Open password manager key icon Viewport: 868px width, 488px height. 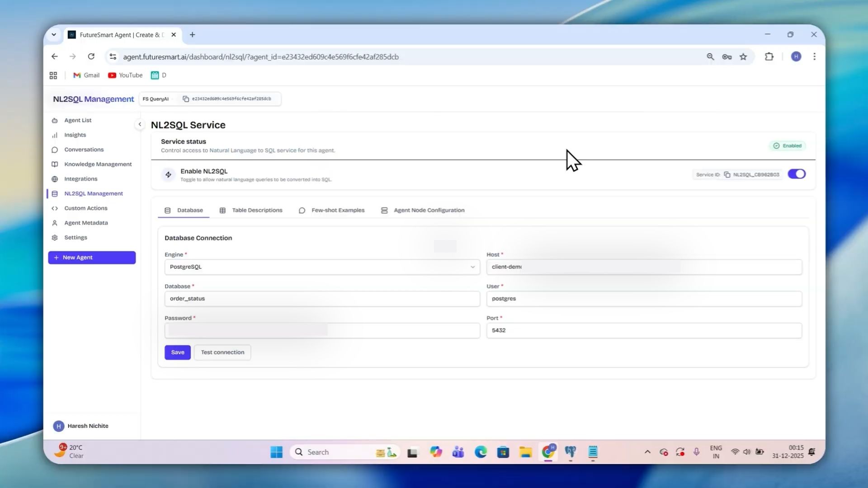pos(727,56)
